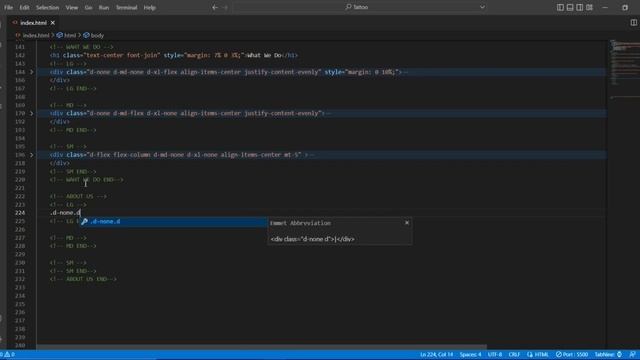The image size is (640, 360).
Task: Toggle the primary sidebar layout icon
Action: [560, 7]
